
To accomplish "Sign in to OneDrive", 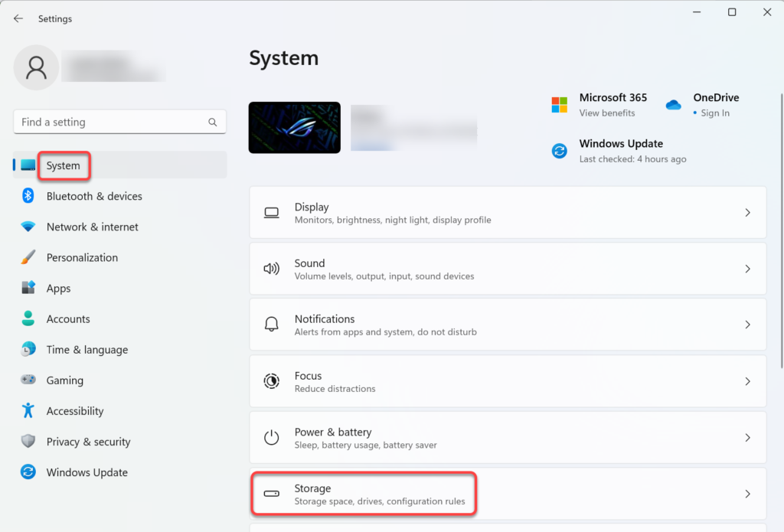I will click(x=714, y=113).
